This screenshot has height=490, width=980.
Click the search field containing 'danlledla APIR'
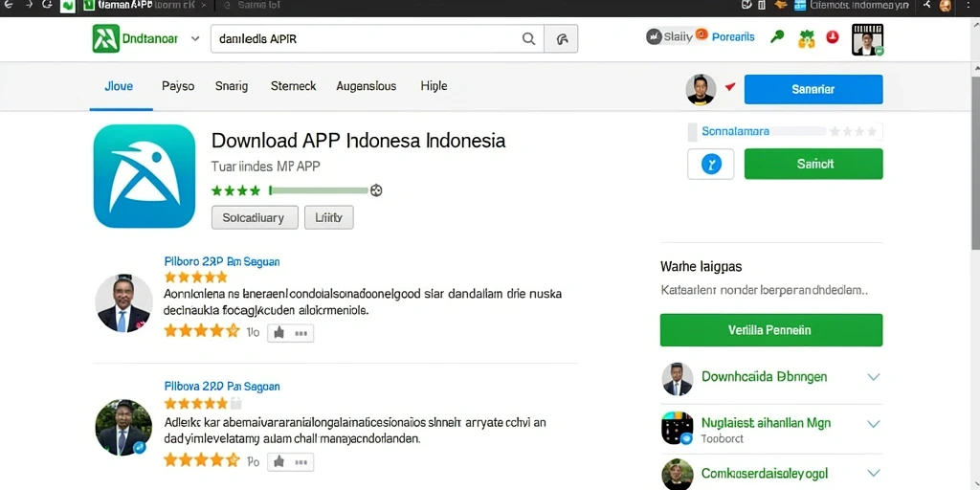(x=377, y=38)
